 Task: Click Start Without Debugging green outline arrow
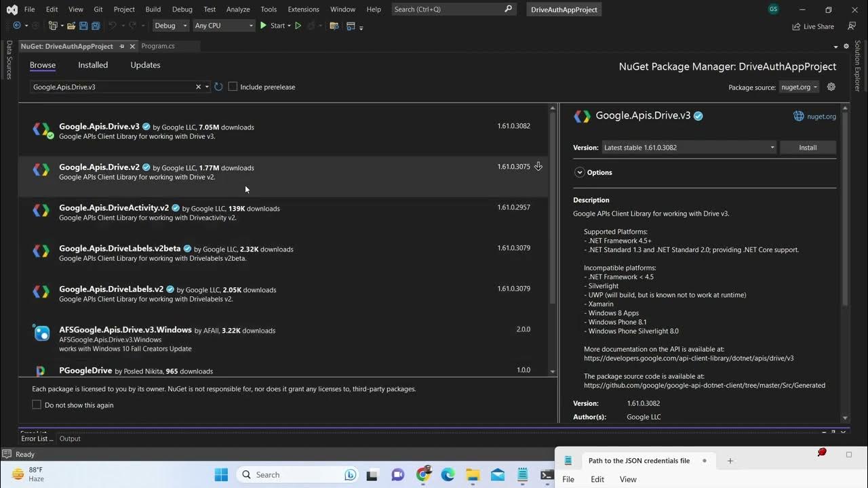point(298,26)
